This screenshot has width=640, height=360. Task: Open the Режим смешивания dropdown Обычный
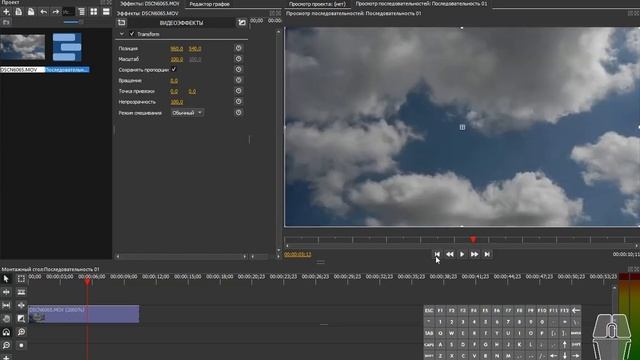[187, 113]
